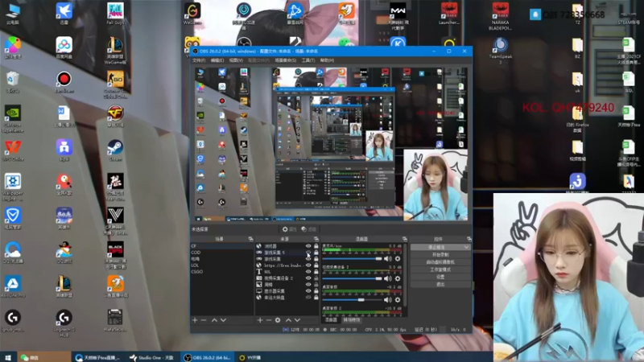Image resolution: width=644 pixels, height=362 pixels.
Task: Open second mixer channel gear settings
Action: pyautogui.click(x=398, y=278)
